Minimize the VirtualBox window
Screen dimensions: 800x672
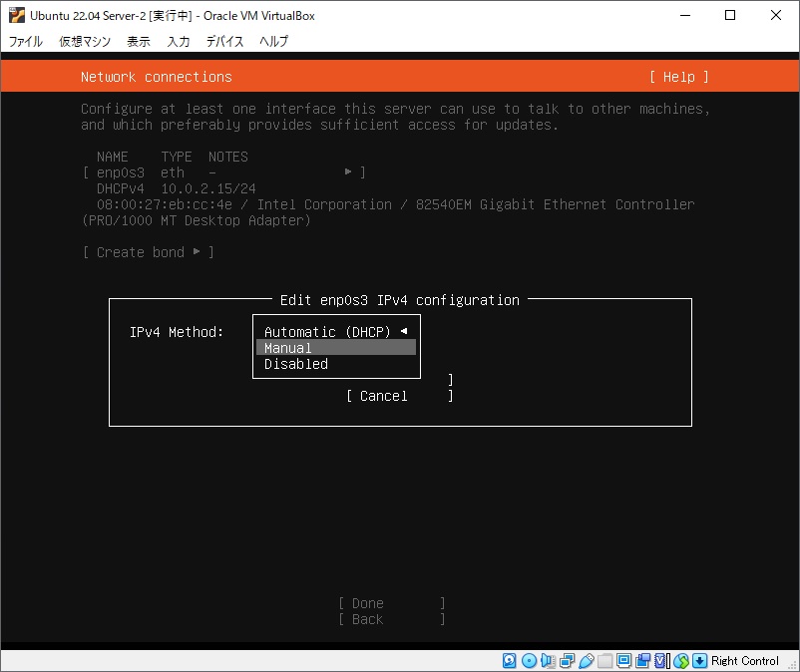(x=685, y=15)
